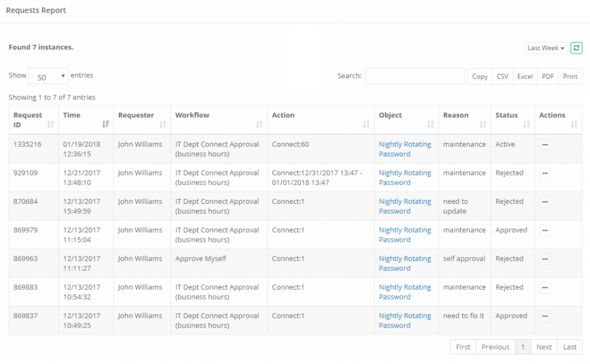
Task: Click the green refresh icon
Action: (576, 48)
